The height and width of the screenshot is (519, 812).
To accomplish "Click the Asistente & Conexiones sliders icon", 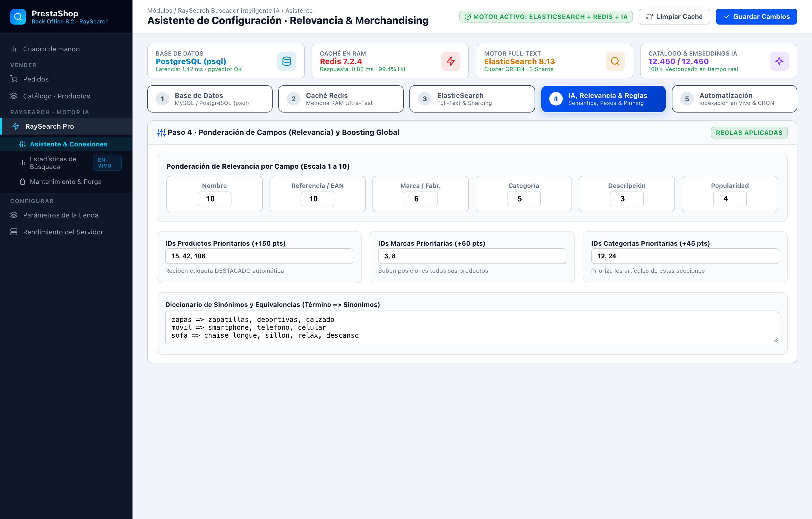I will [23, 144].
